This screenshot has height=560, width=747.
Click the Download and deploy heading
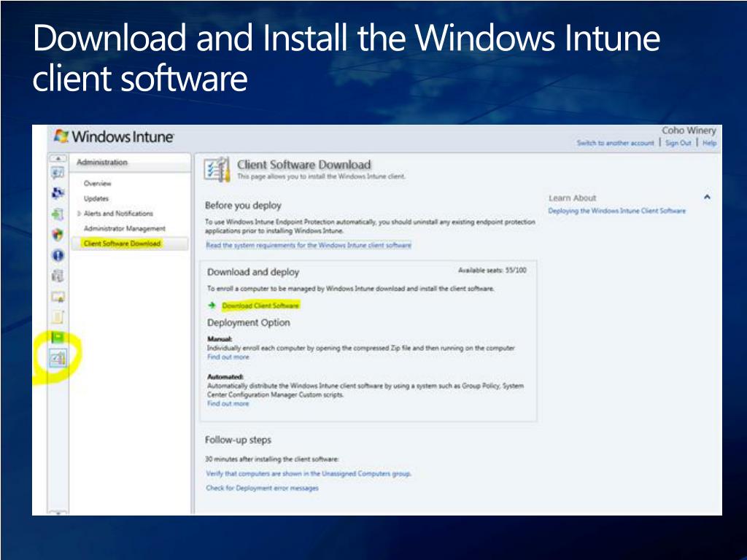253,272
